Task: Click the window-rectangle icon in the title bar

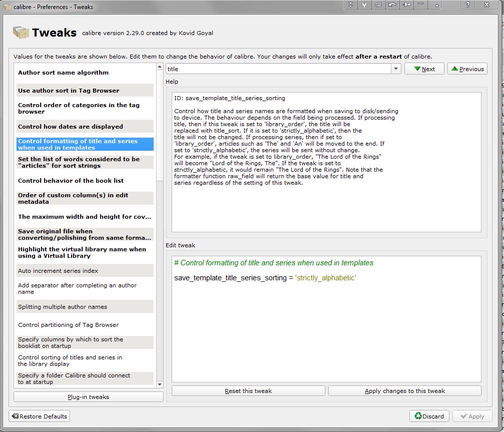Action: pyautogui.click(x=378, y=5)
